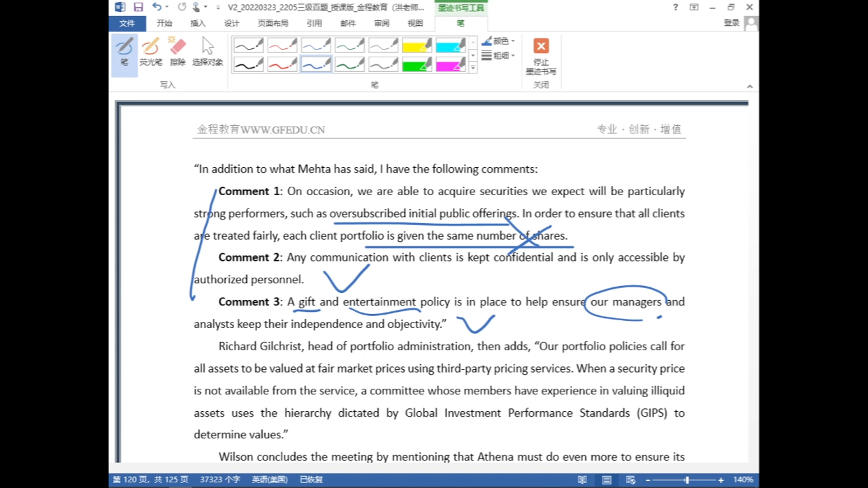The width and height of the screenshot is (868, 488).
Task: Click the 37323 个字 word count indicator
Action: (220, 480)
